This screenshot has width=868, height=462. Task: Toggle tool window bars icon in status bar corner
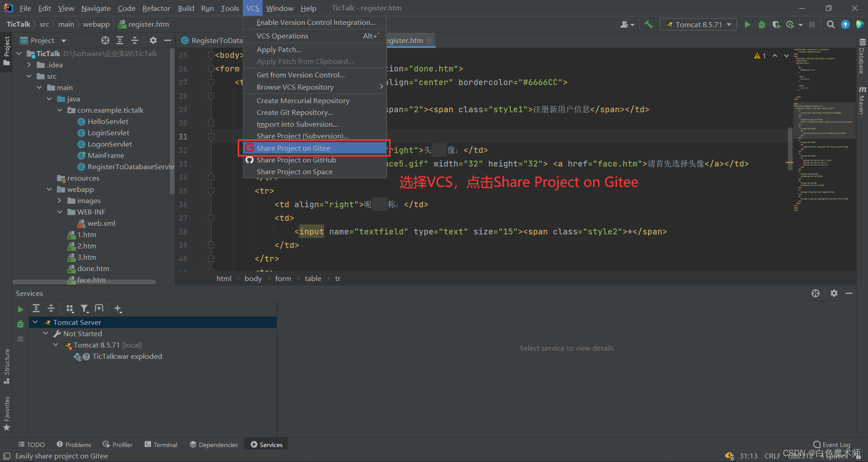pyautogui.click(x=7, y=456)
